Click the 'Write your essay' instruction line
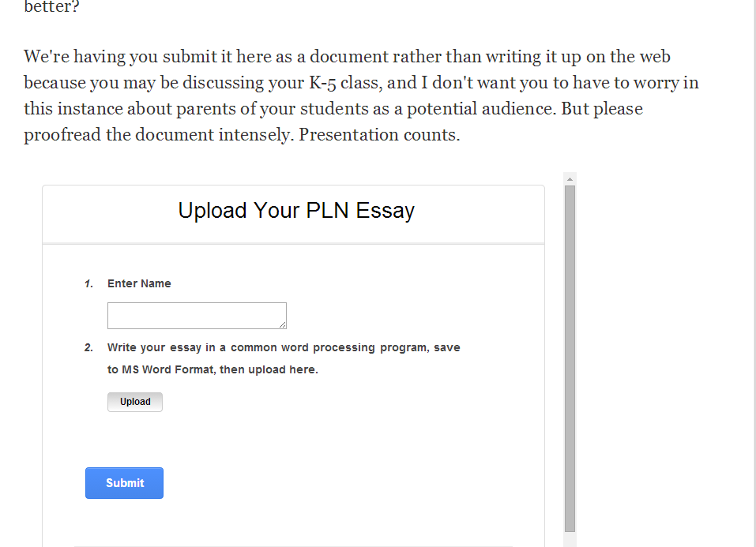Viewport: 756px width, 547px height. point(284,347)
